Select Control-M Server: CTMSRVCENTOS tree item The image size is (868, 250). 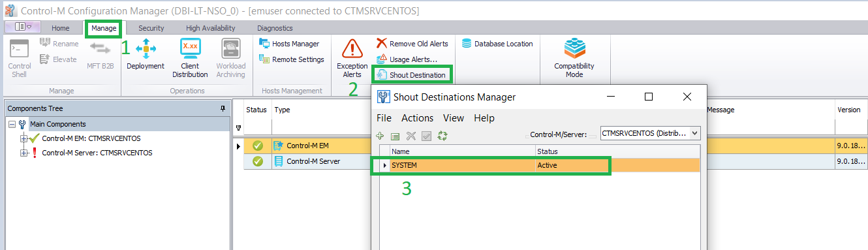(97, 153)
